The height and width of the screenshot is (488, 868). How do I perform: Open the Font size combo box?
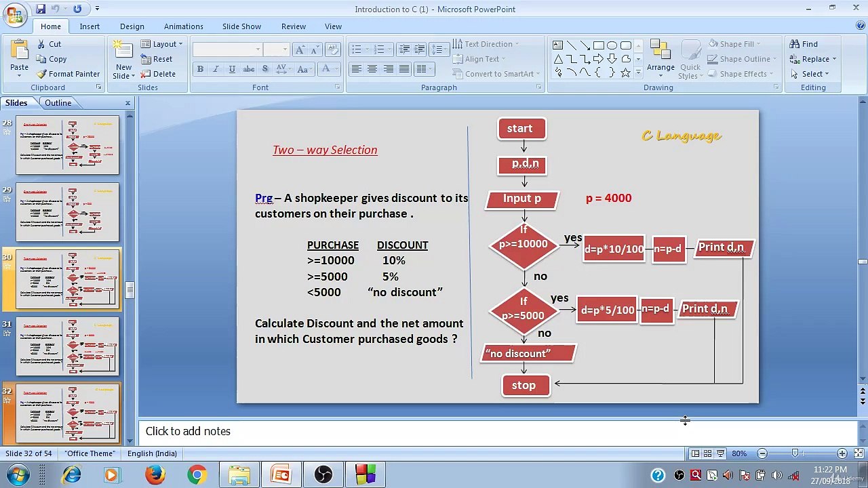pyautogui.click(x=276, y=49)
